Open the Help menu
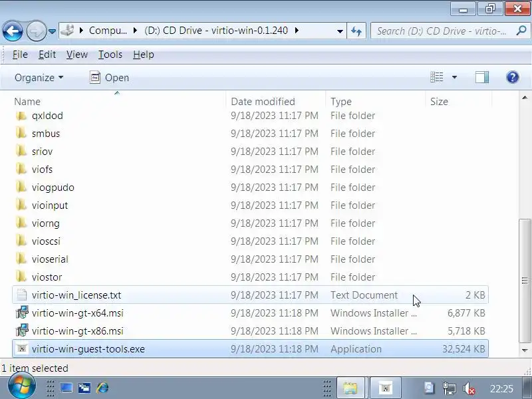The height and width of the screenshot is (399, 532). [x=143, y=55]
